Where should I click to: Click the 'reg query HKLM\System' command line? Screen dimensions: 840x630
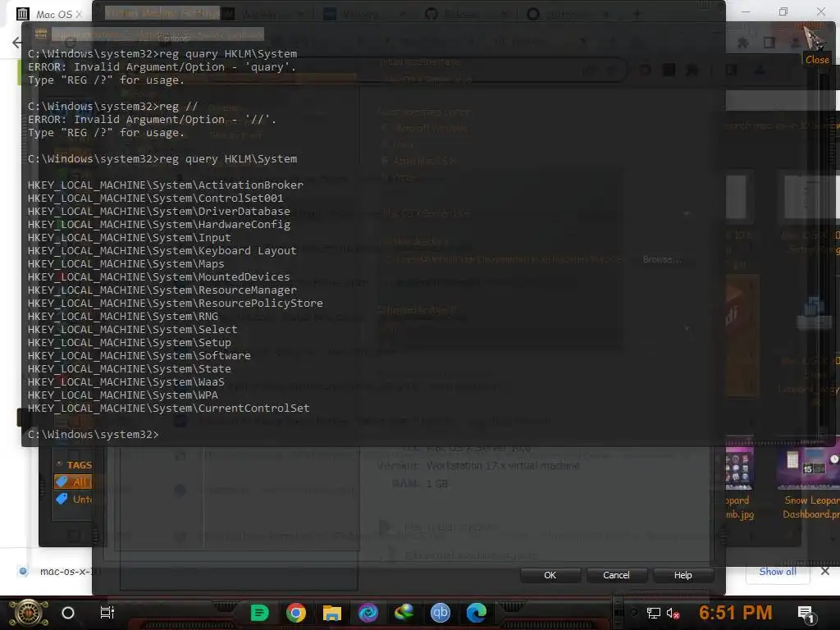pos(162,158)
